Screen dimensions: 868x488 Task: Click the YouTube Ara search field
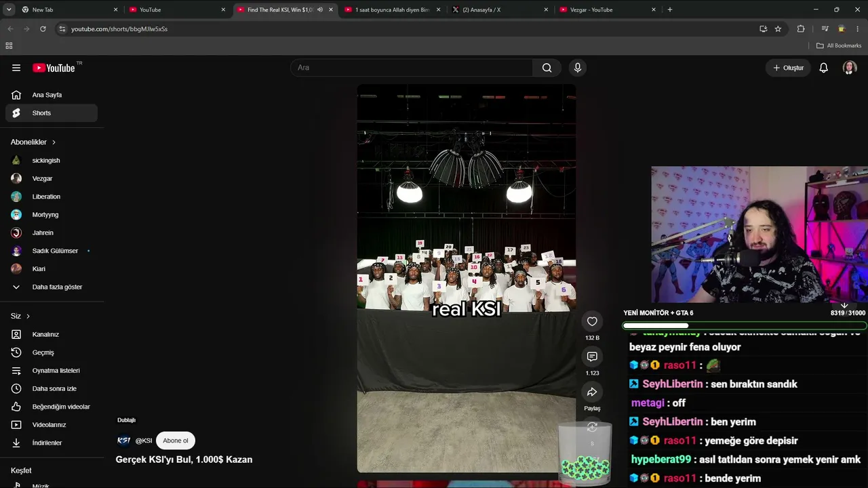pos(412,68)
